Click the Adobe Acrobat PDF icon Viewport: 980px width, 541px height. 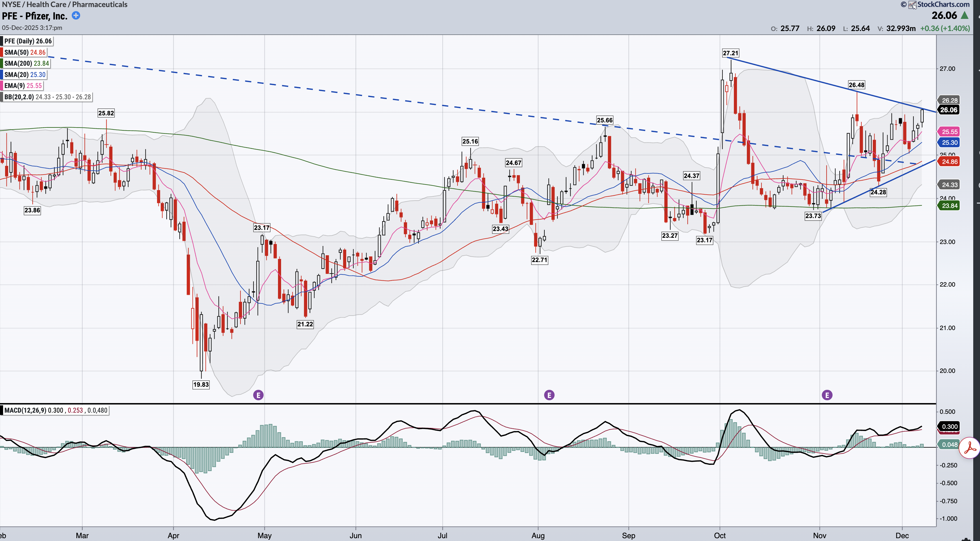[969, 448]
